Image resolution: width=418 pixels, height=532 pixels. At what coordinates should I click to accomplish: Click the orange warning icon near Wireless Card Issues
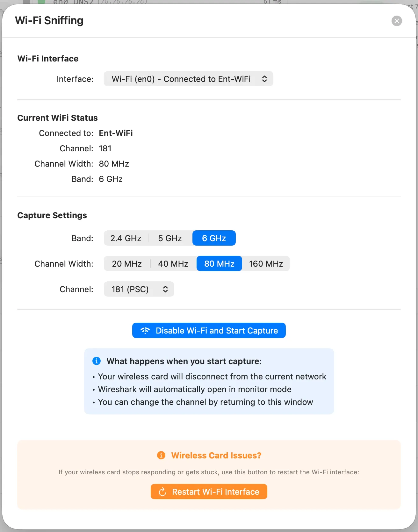(161, 455)
